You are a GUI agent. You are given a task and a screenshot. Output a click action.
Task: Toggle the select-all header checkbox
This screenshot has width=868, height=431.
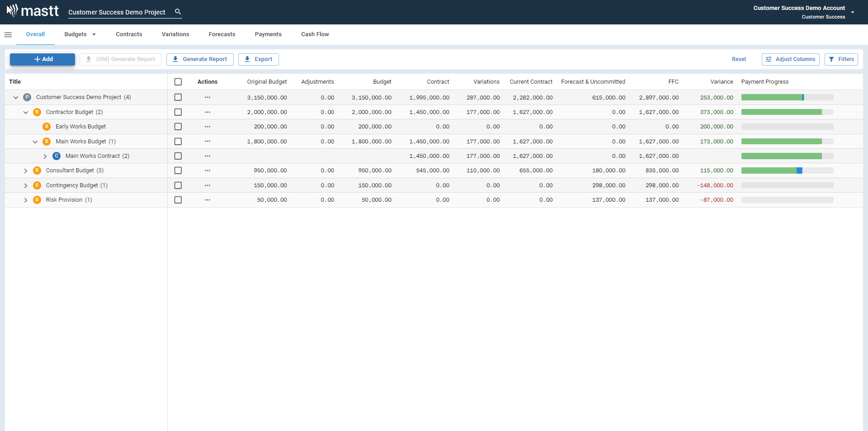(x=178, y=82)
